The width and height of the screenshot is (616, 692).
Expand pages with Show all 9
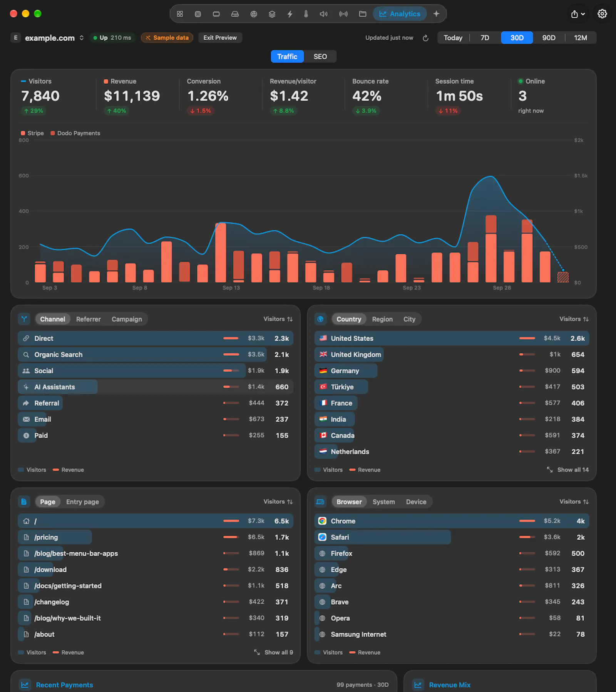coord(274,652)
